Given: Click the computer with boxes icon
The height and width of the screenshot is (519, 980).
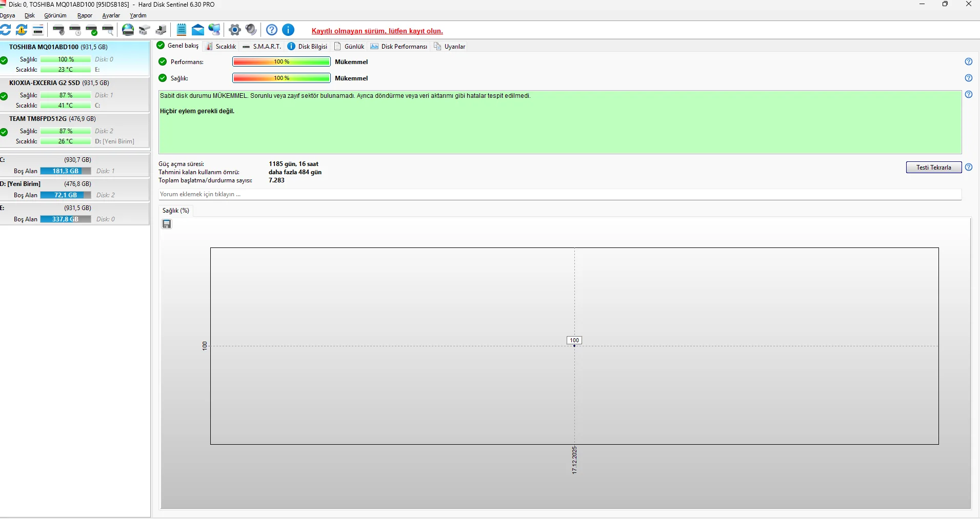Looking at the screenshot, I should point(161,30).
